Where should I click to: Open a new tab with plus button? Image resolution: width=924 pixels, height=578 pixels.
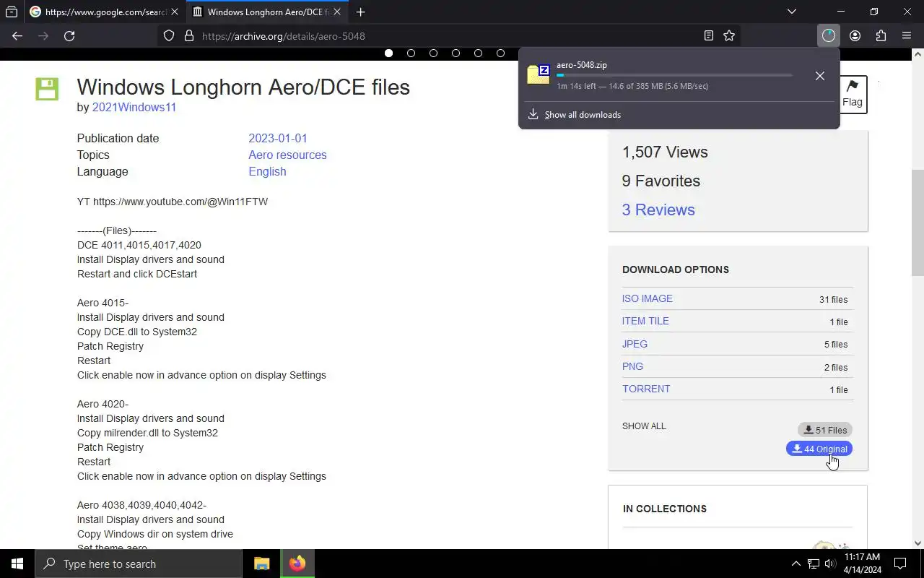(360, 12)
